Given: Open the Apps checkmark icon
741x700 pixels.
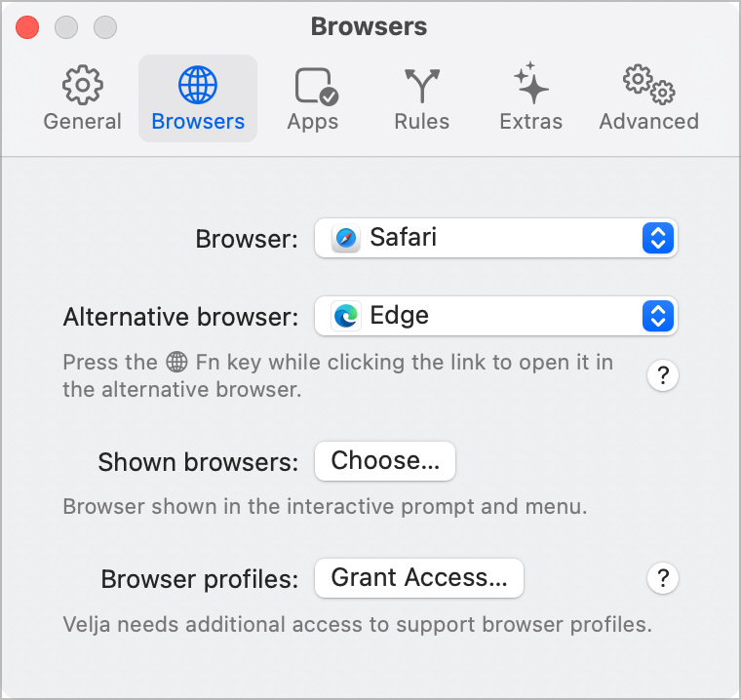Looking at the screenshot, I should click(x=315, y=87).
